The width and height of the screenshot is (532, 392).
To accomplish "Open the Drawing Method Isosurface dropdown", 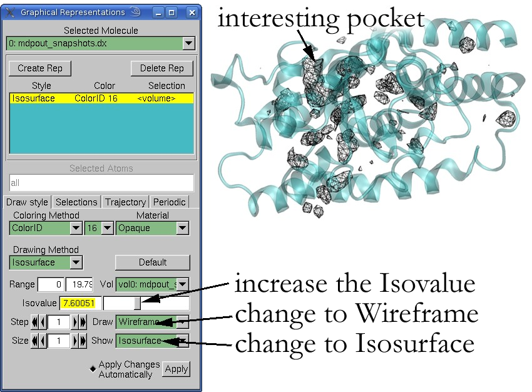I will [75, 262].
